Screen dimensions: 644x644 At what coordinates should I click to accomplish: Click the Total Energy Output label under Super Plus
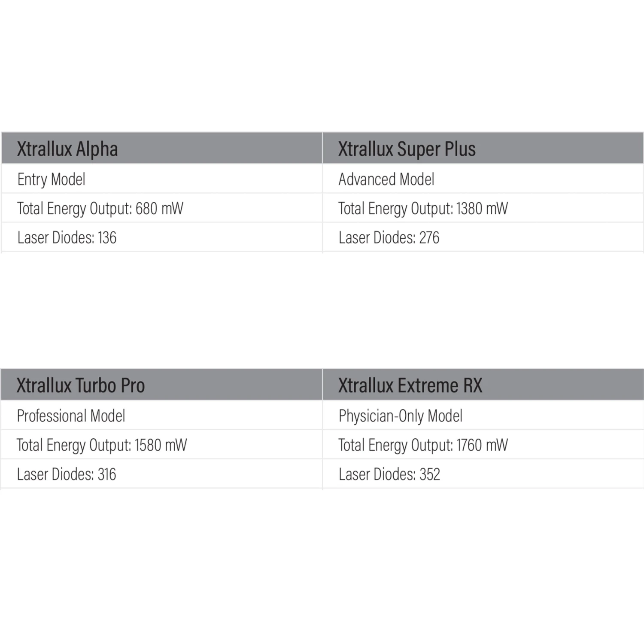point(395,209)
